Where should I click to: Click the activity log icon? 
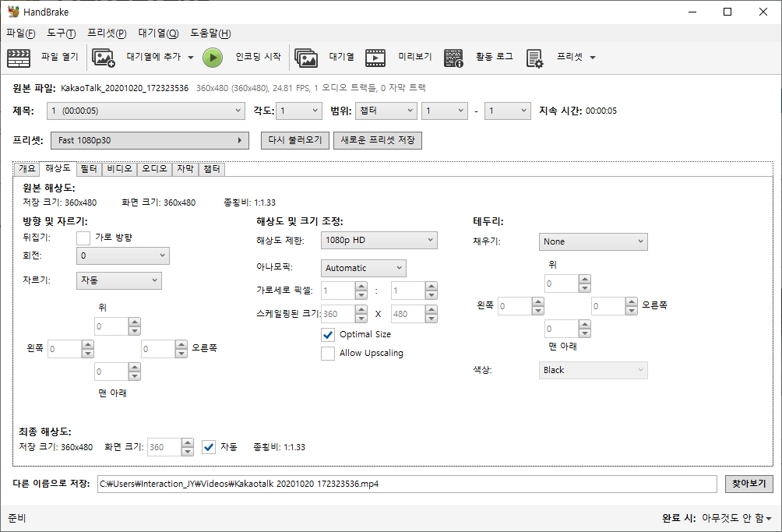pos(453,58)
